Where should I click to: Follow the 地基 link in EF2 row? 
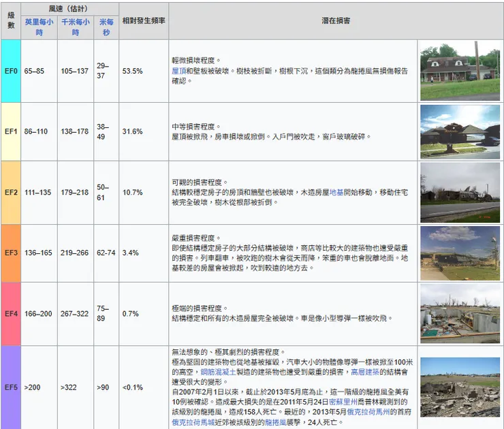[x=336, y=192]
